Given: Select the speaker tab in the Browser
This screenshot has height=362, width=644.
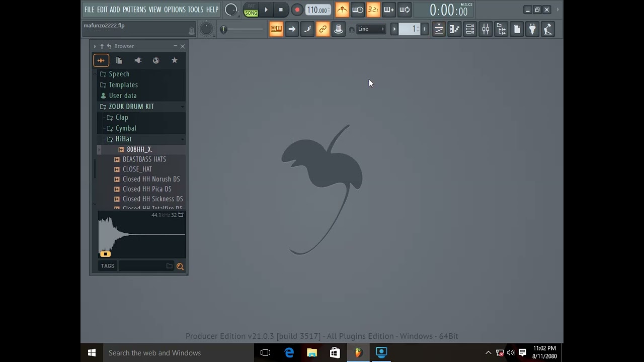Looking at the screenshot, I should point(138,60).
